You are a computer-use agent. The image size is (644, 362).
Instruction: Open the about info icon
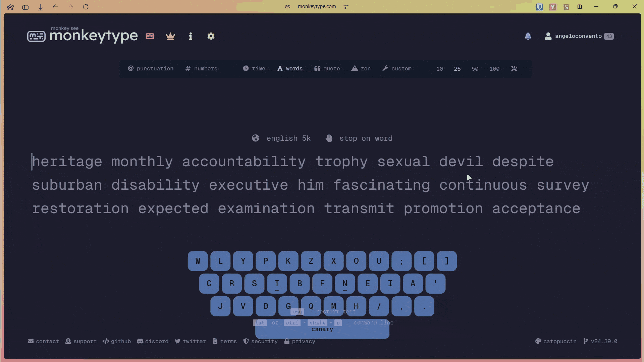click(x=191, y=36)
